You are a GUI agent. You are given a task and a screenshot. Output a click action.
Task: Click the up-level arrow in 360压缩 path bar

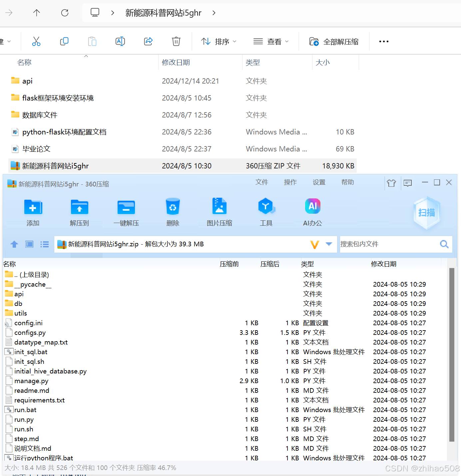14,244
